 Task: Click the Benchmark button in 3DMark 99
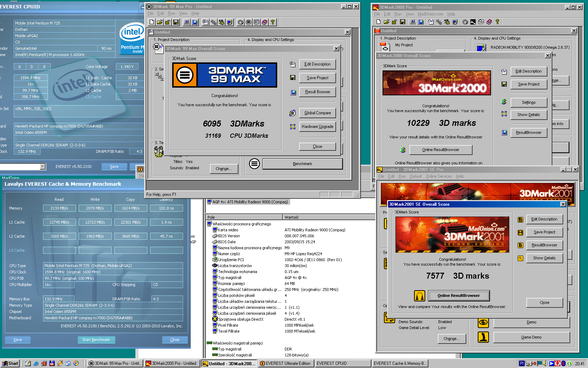pos(302,164)
